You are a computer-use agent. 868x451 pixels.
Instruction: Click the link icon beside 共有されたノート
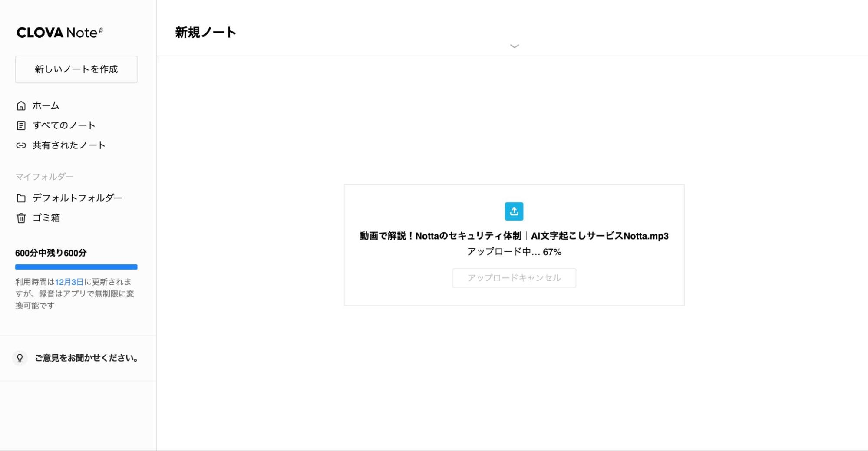coord(21,145)
